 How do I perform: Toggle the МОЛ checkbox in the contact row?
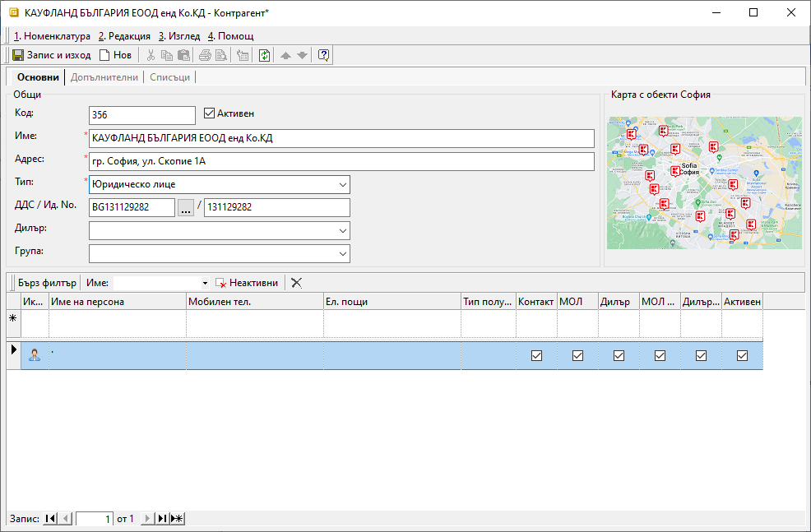577,356
